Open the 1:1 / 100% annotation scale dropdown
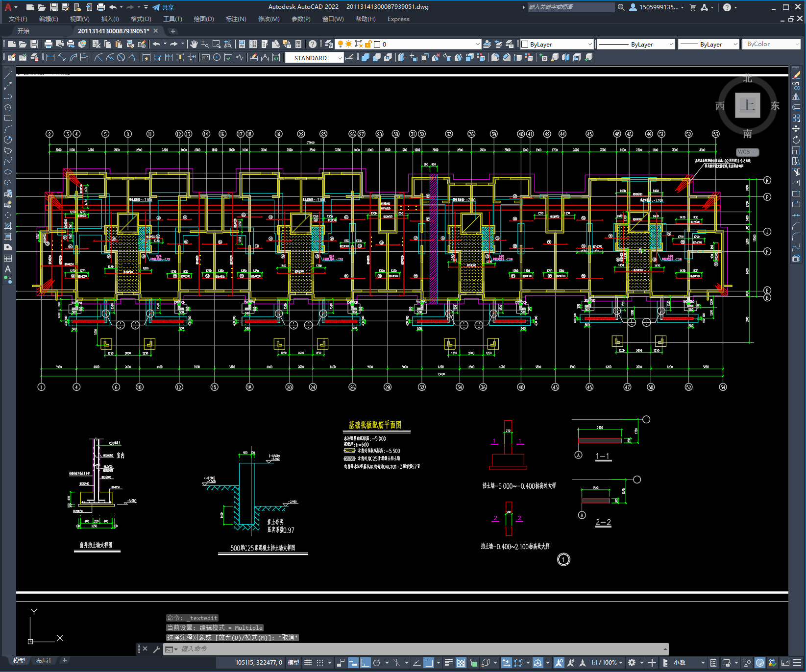 point(607,663)
